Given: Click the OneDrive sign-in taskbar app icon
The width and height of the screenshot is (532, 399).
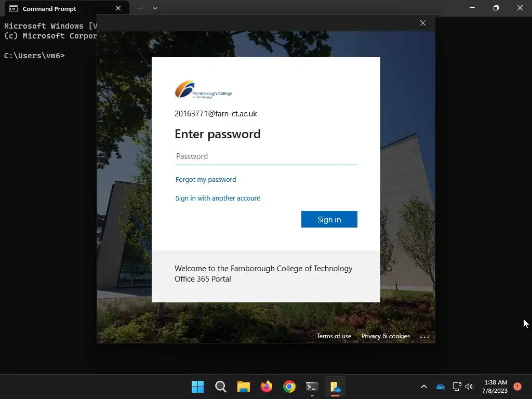Looking at the screenshot, I should [x=335, y=387].
